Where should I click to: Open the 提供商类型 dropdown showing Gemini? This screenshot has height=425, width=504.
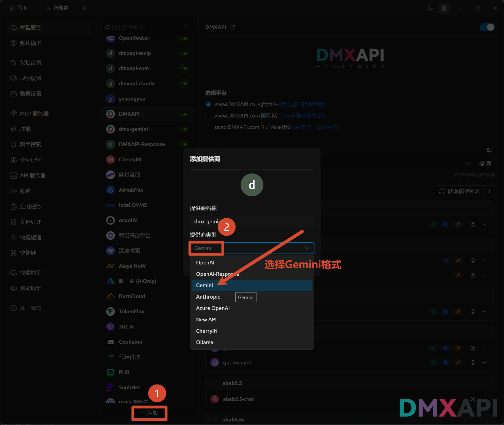pyautogui.click(x=252, y=248)
